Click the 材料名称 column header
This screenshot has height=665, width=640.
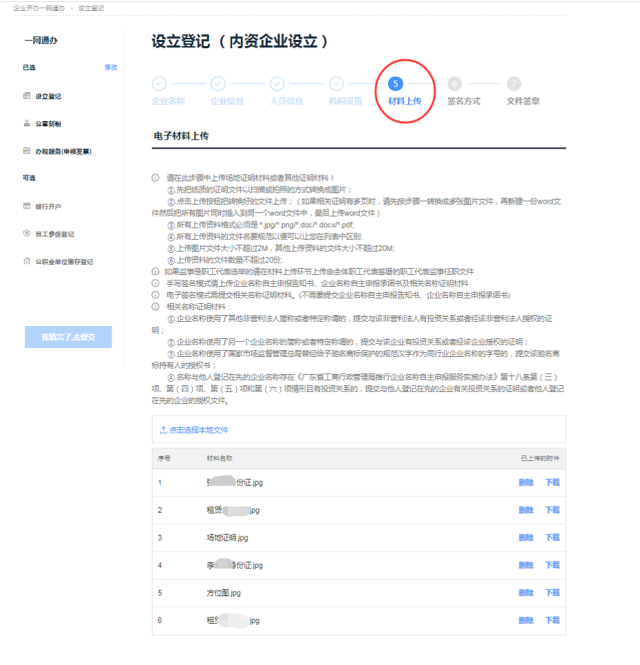coord(219,458)
